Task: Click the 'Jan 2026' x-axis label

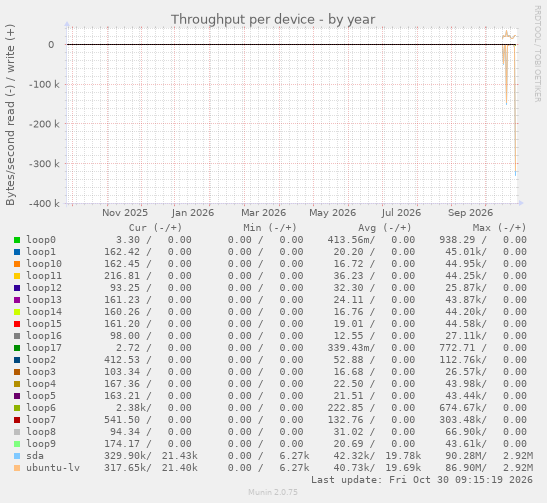Action: coord(193,213)
